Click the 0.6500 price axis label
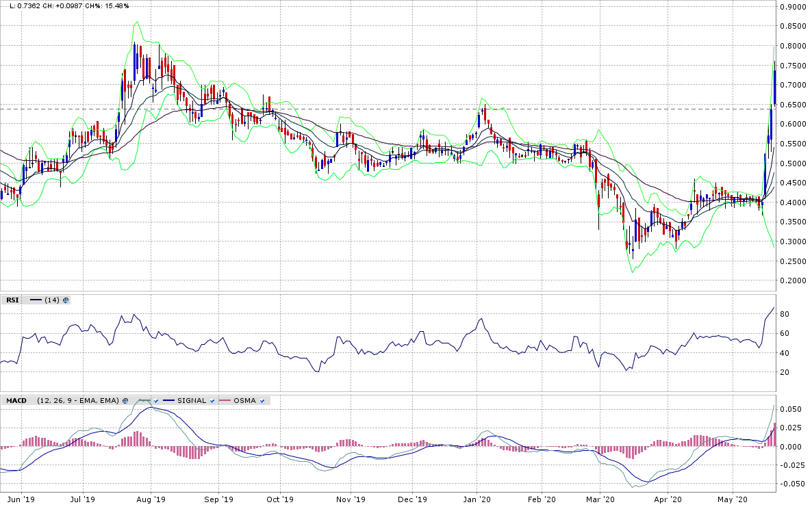 (x=794, y=105)
